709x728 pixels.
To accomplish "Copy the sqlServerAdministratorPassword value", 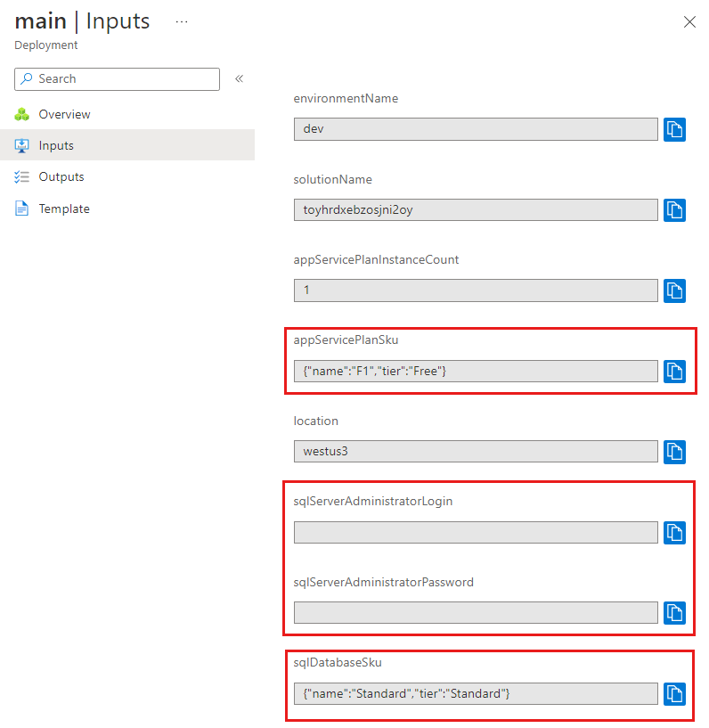I will [x=674, y=612].
